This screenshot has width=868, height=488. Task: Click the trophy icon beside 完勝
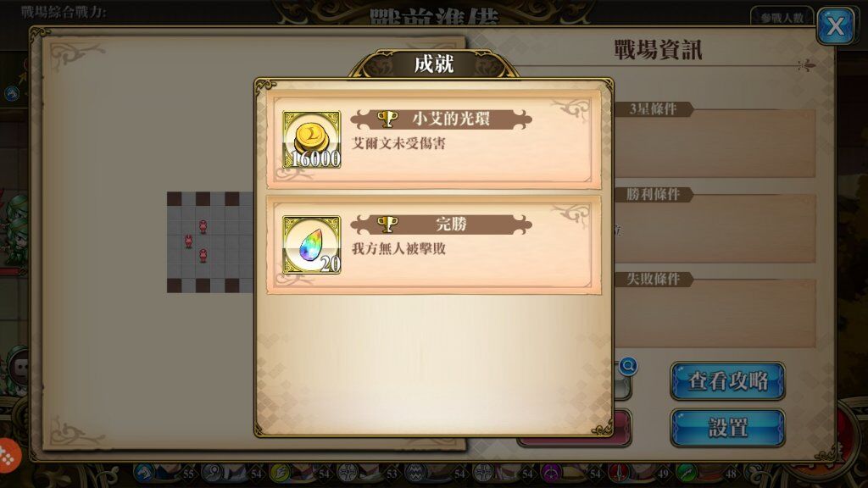387,224
